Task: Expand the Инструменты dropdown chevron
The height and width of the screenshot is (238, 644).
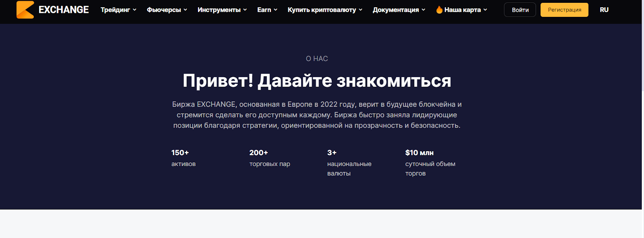Action: click(x=245, y=10)
